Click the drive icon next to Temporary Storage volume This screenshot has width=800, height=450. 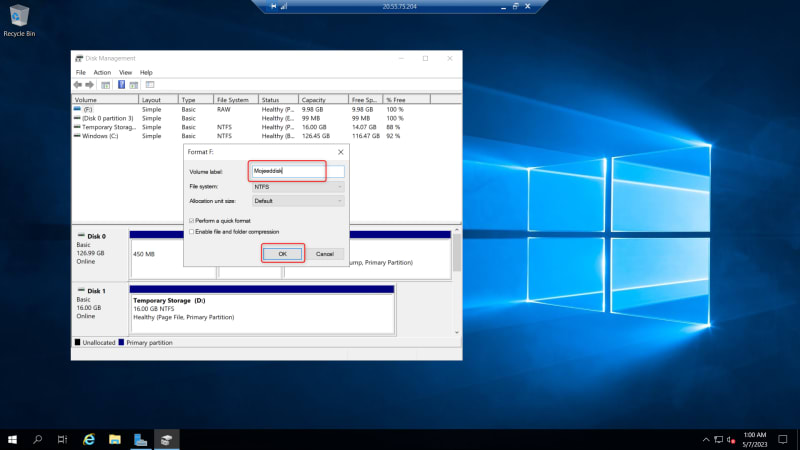coord(77,127)
